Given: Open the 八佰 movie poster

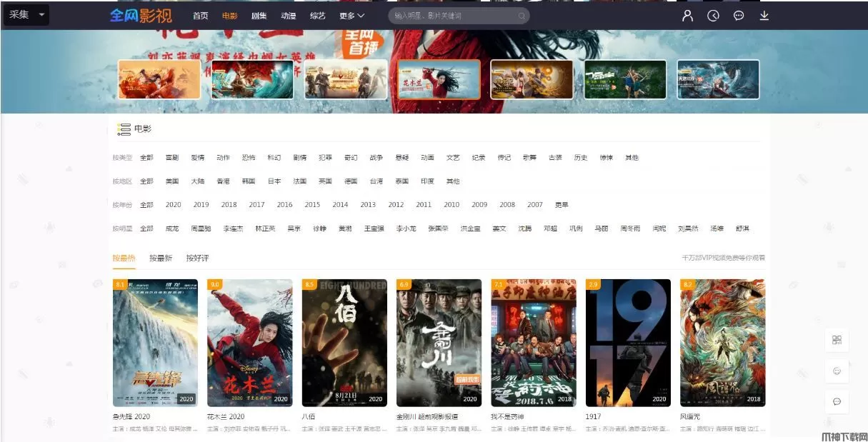Looking at the screenshot, I should [344, 343].
